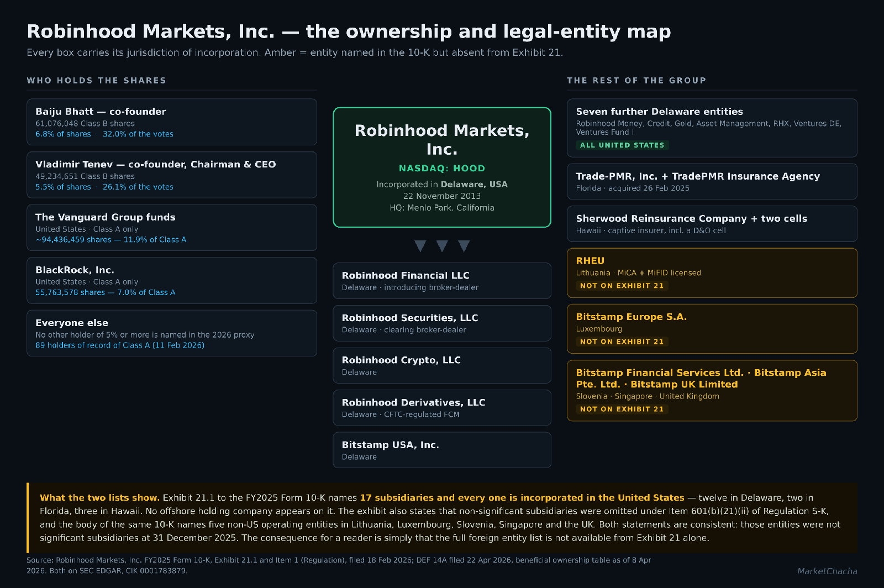Click 'Lithuania · MiCA + MiFID licensed' subtitle
Image resolution: width=884 pixels, height=588 pixels.
[x=639, y=273]
